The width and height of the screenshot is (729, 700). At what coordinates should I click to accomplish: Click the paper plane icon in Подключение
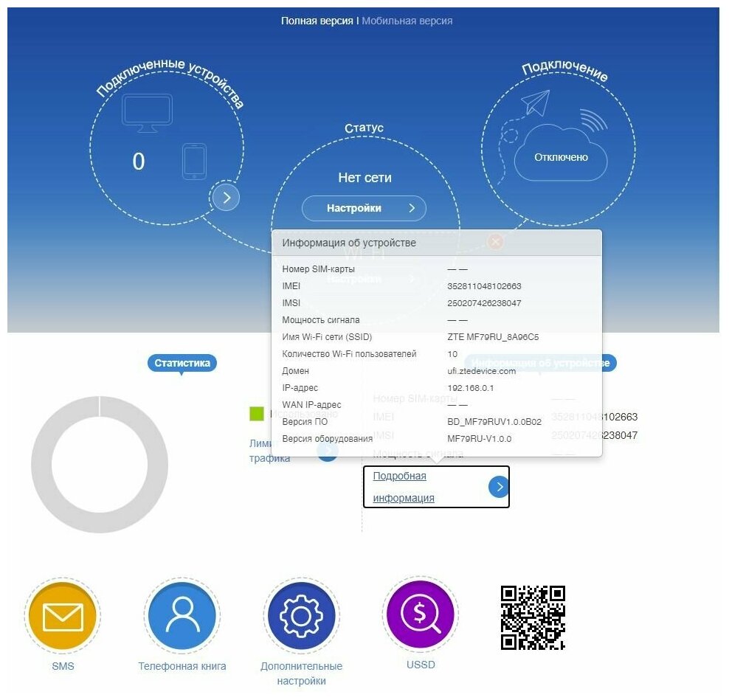535,103
